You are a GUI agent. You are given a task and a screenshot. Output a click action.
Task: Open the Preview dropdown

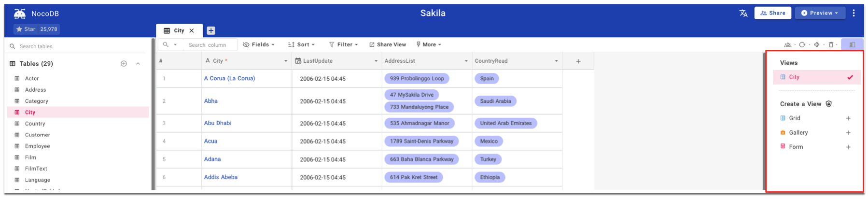820,13
